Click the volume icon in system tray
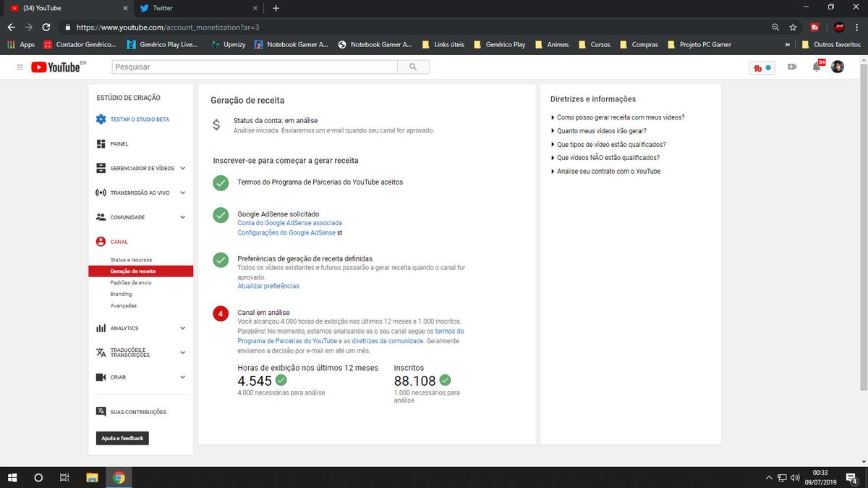Viewport: 868px width, 488px height. click(x=795, y=478)
